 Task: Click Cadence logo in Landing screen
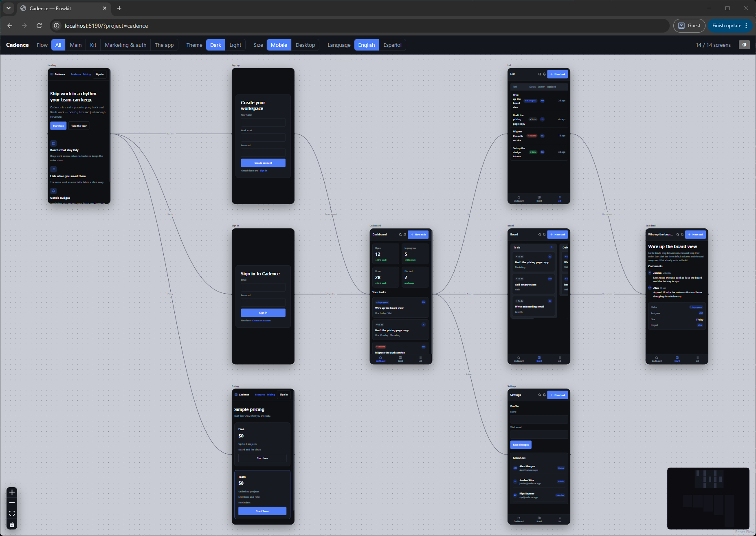[57, 74]
